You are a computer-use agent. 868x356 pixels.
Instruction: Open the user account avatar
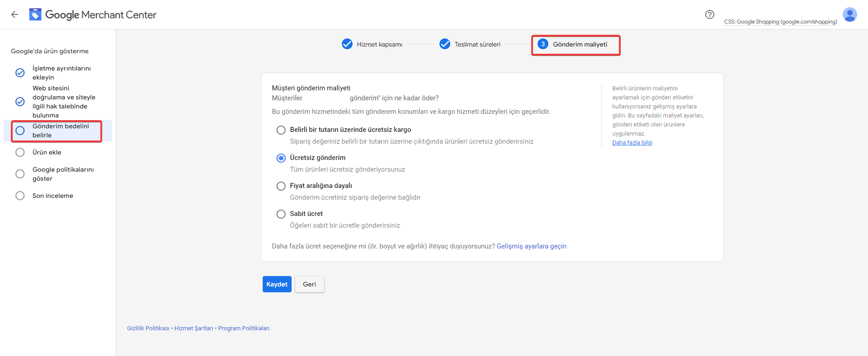(x=850, y=14)
